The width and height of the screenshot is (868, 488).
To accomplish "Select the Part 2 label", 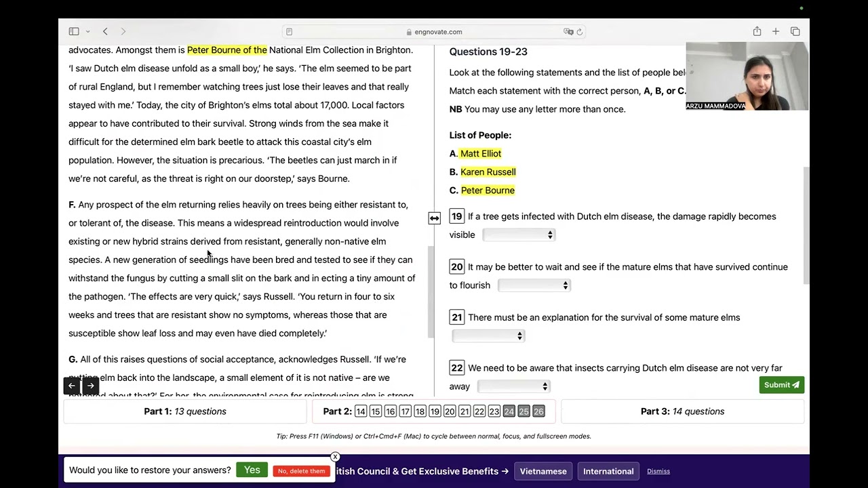I will point(337,411).
